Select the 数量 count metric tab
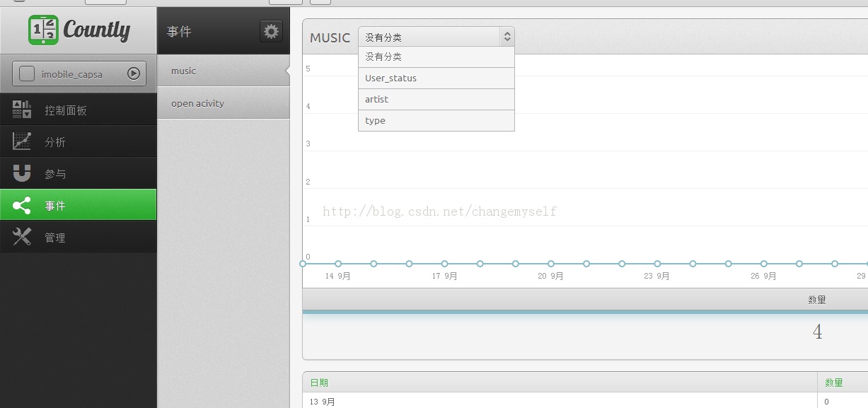The image size is (868, 408). click(x=817, y=300)
